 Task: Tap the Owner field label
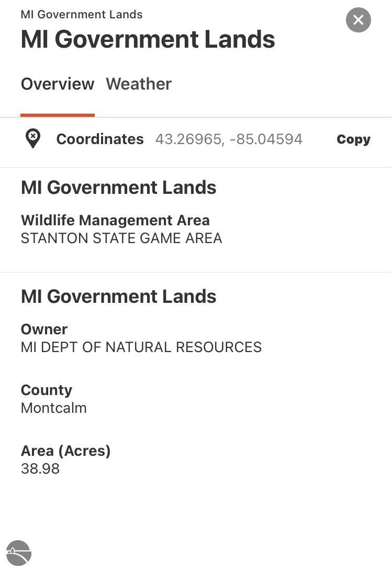click(44, 329)
